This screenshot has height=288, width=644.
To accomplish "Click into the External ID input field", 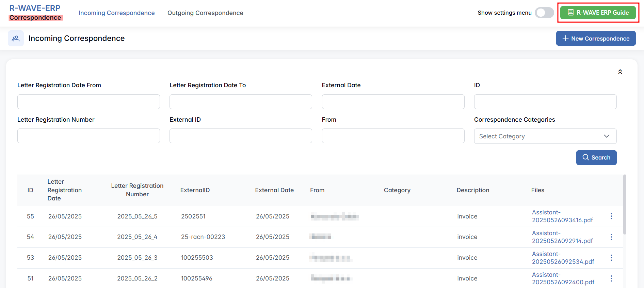I will pos(241,136).
